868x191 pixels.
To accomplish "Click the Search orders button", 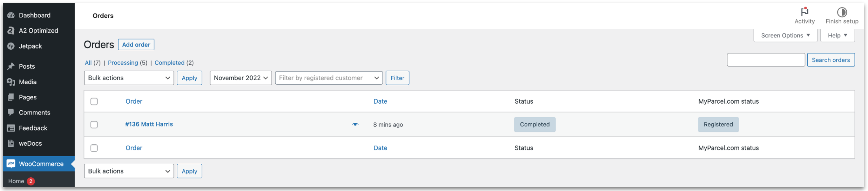I will (830, 60).
